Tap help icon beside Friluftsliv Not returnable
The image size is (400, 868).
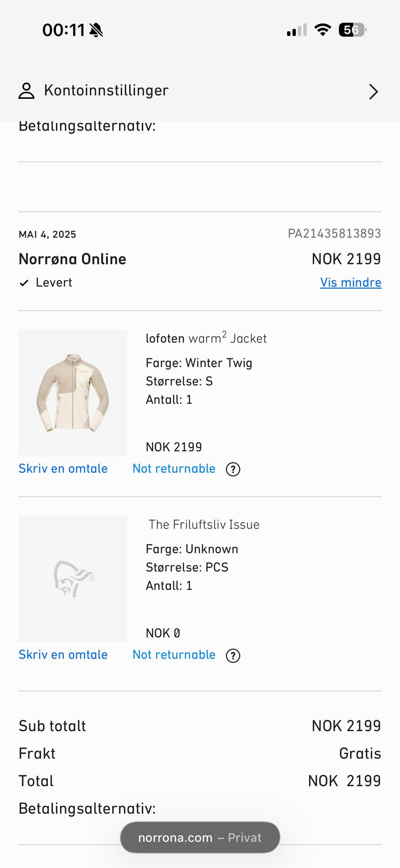[233, 656]
